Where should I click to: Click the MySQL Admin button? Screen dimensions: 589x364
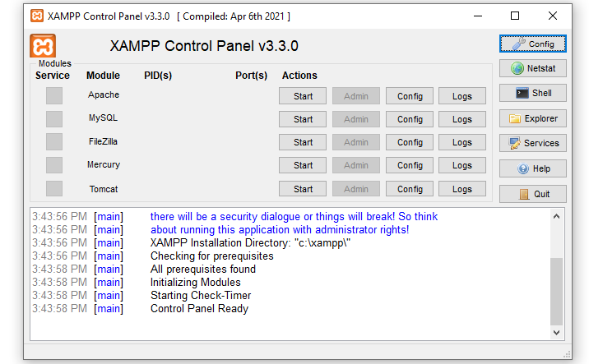[x=356, y=119]
